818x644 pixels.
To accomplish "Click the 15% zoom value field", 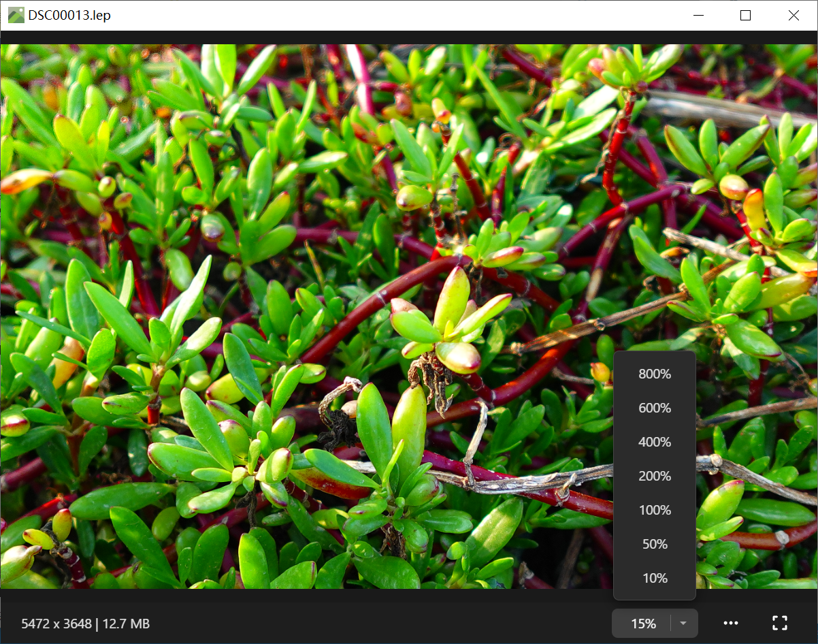I will point(642,623).
